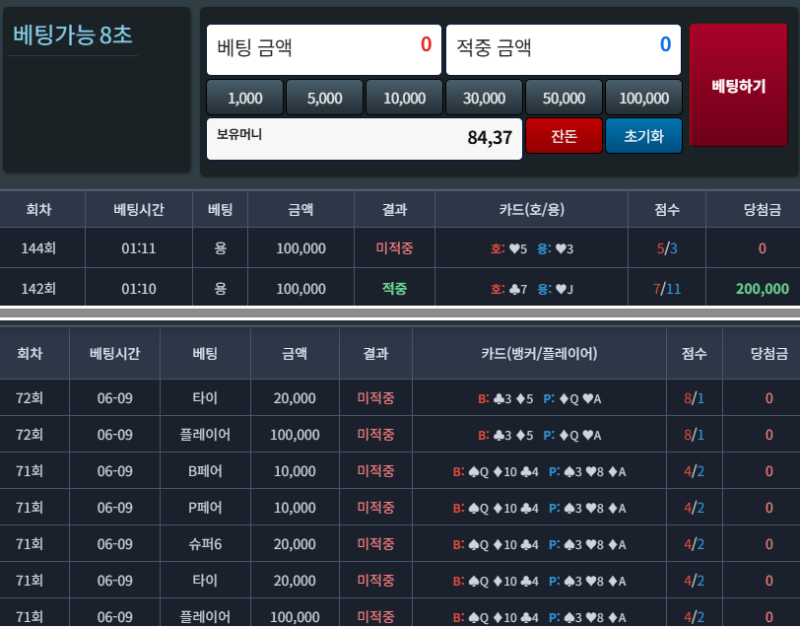The width and height of the screenshot is (800, 627).
Task: Click the 타이 bet cell in 71회 row
Action: pyautogui.click(x=205, y=581)
